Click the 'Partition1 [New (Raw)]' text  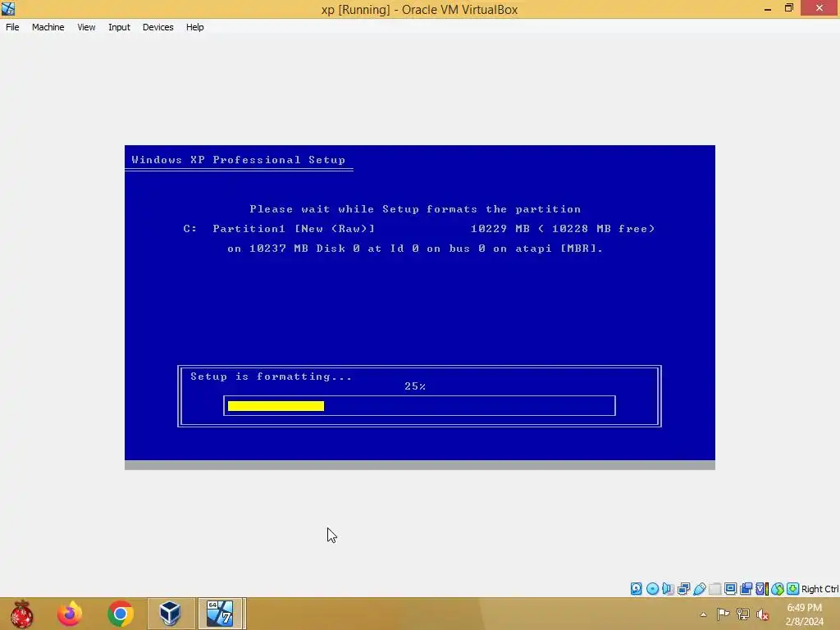294,229
